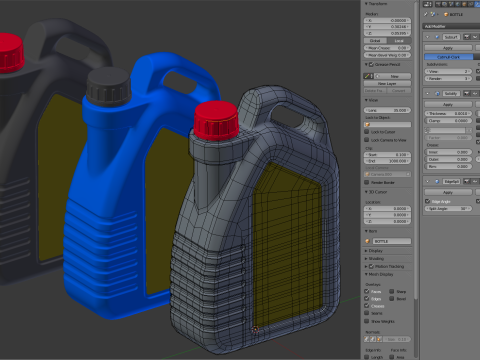The height and width of the screenshot is (360, 480).
Task: Collapse the Mesh Display panel
Action: pyautogui.click(x=366, y=274)
